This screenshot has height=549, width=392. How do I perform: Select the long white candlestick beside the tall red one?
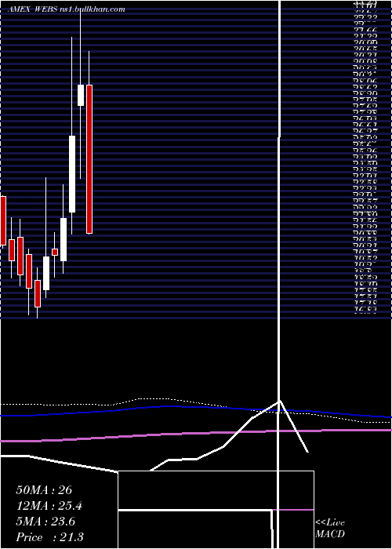coord(72,174)
